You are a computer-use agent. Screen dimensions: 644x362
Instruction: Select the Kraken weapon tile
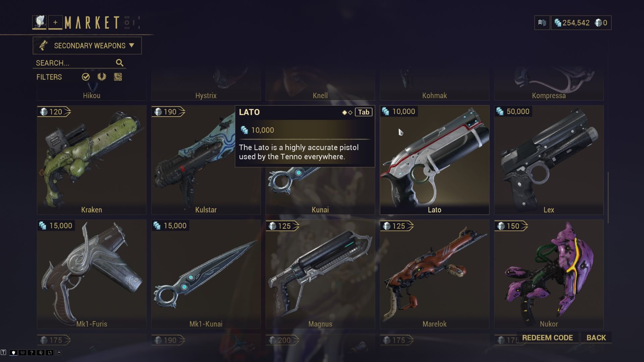92,160
